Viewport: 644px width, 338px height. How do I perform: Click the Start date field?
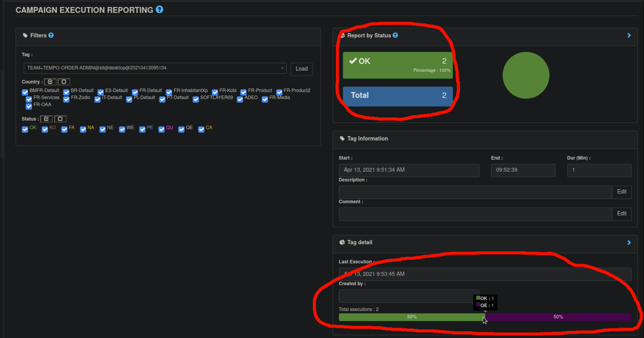(x=409, y=170)
